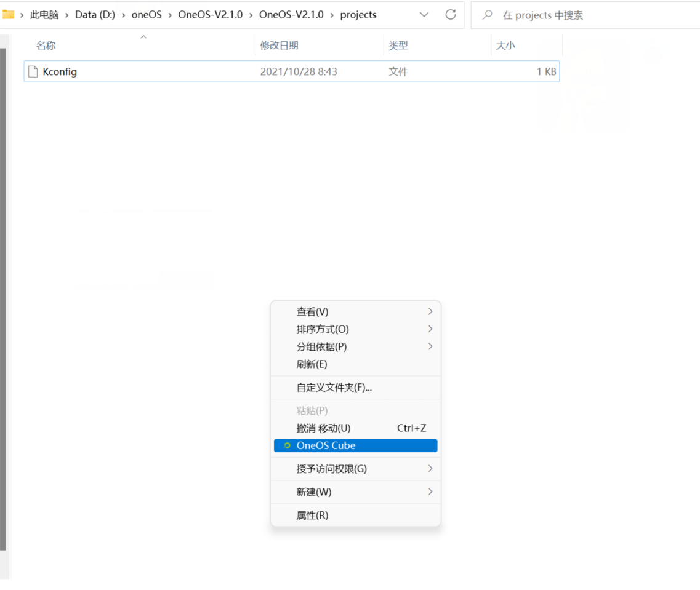This screenshot has width=700, height=590.
Task: Click the 1 KB size cell
Action: point(546,72)
